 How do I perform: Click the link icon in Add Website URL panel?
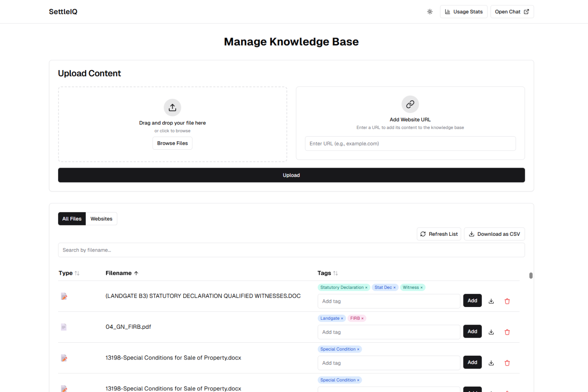coord(410,104)
